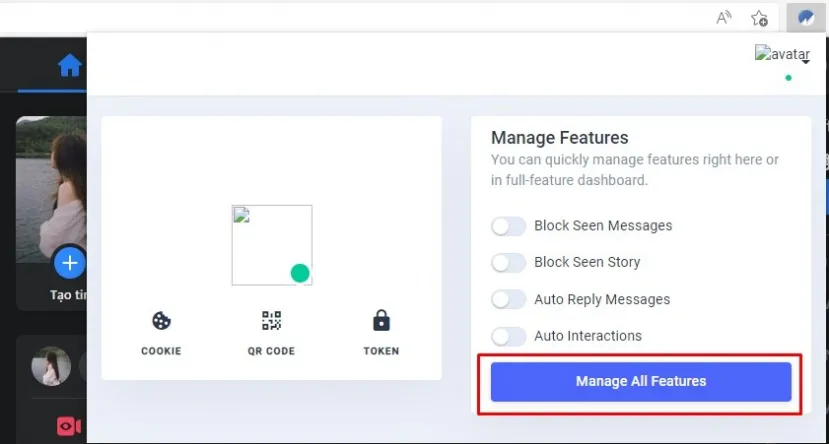829x444 pixels.
Task: Click the blue plus create story icon
Action: [69, 264]
